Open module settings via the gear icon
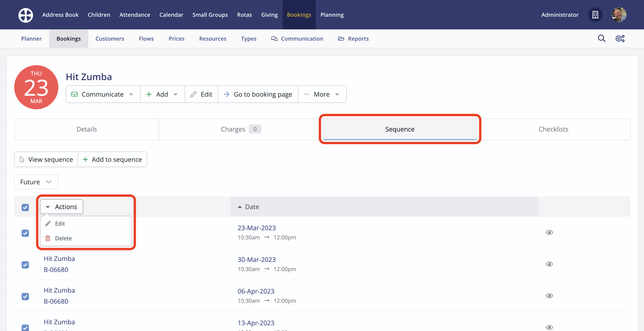Screen dimensions: 644x331 [x=620, y=39]
